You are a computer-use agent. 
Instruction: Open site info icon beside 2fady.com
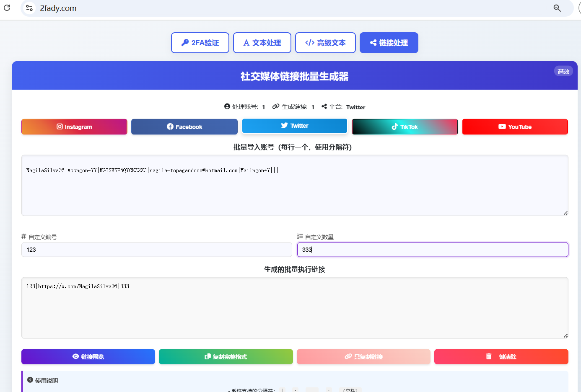29,8
